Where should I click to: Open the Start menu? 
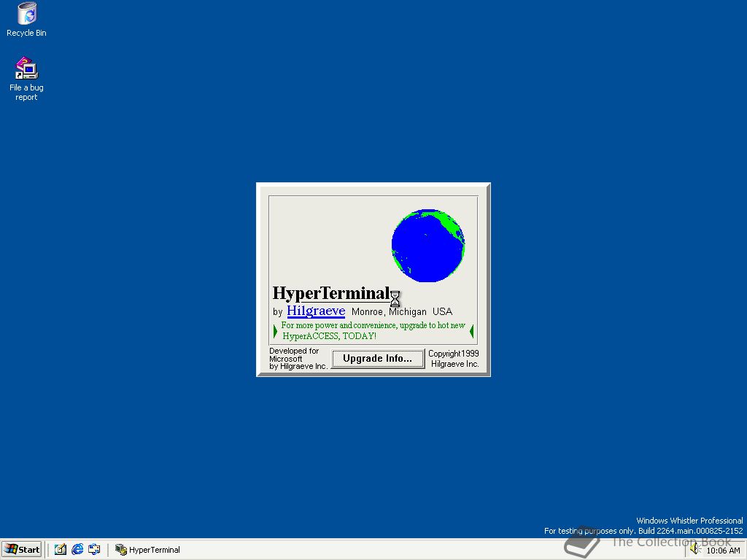coord(22,550)
